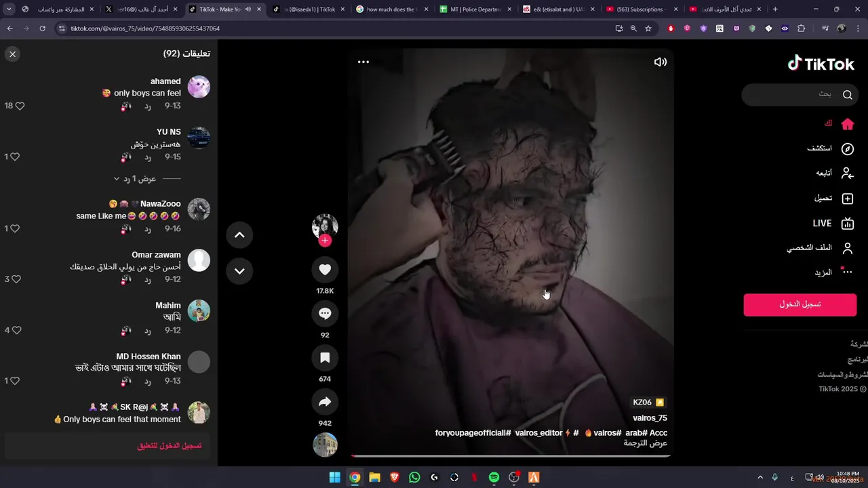Open the استكشف Explore item
Image resolution: width=868 pixels, height=488 pixels.
pyautogui.click(x=831, y=148)
